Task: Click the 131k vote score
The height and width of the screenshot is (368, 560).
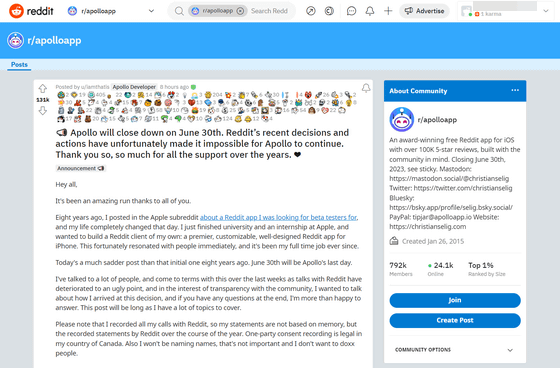Action: 42,100
